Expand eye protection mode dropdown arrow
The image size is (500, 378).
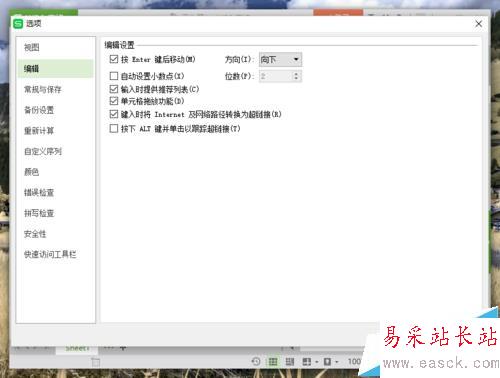(x=337, y=362)
